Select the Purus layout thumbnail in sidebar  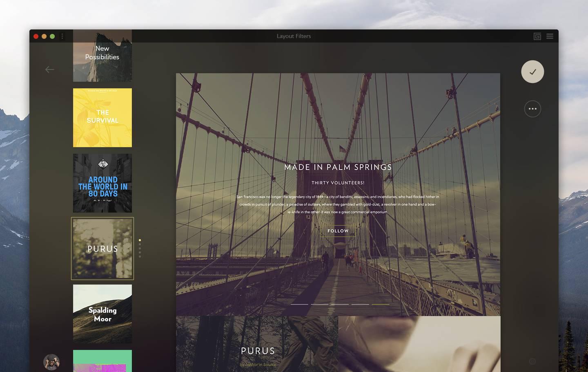coord(102,249)
